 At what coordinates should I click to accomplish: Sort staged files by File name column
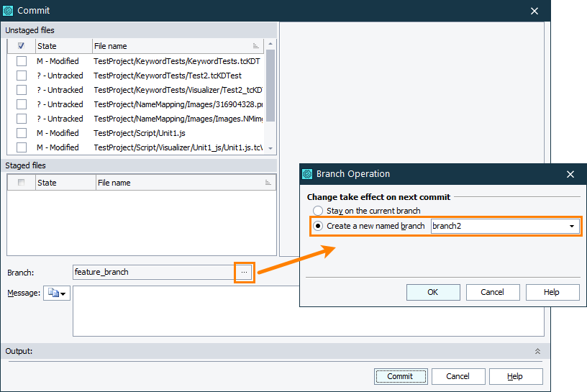(186, 183)
